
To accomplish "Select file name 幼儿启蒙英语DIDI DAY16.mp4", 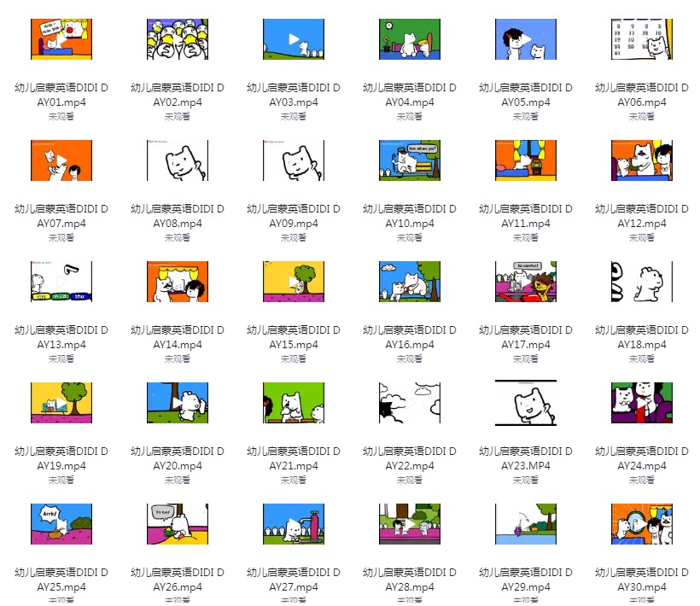I will pyautogui.click(x=410, y=337).
